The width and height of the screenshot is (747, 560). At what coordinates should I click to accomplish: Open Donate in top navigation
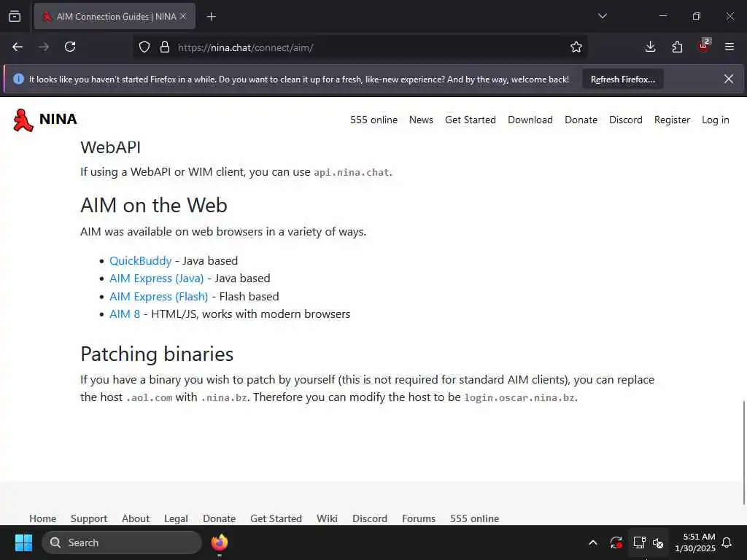(581, 120)
